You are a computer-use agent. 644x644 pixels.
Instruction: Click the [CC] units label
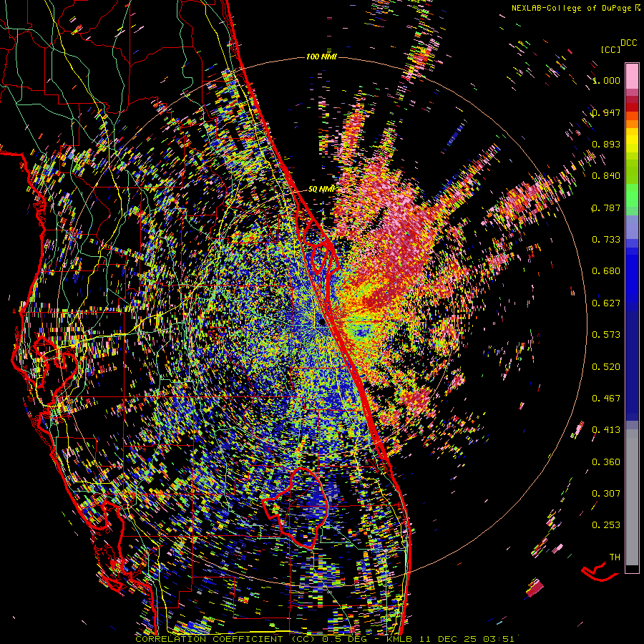(x=610, y=49)
